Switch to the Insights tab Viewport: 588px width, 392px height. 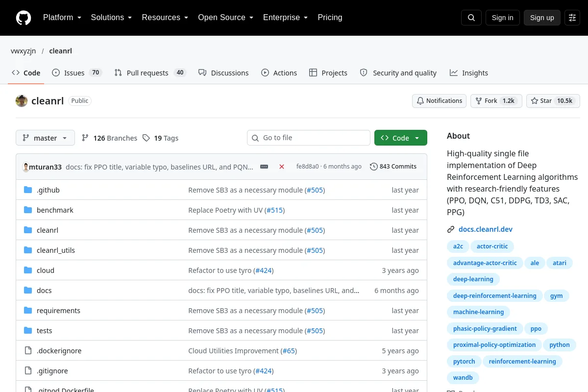(469, 73)
